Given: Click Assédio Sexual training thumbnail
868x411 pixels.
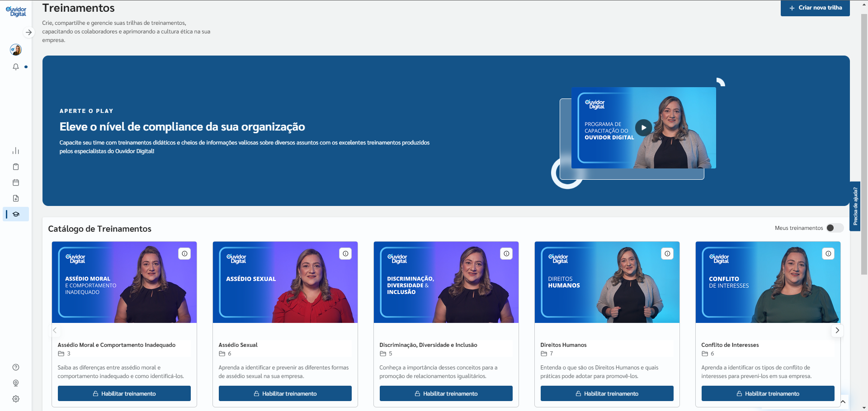Looking at the screenshot, I should pyautogui.click(x=285, y=282).
